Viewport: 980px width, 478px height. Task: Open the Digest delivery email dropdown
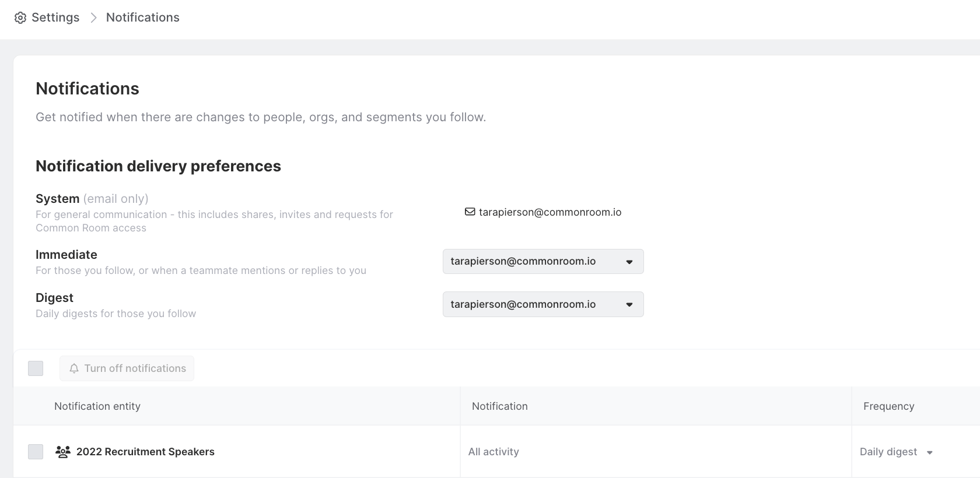point(542,304)
